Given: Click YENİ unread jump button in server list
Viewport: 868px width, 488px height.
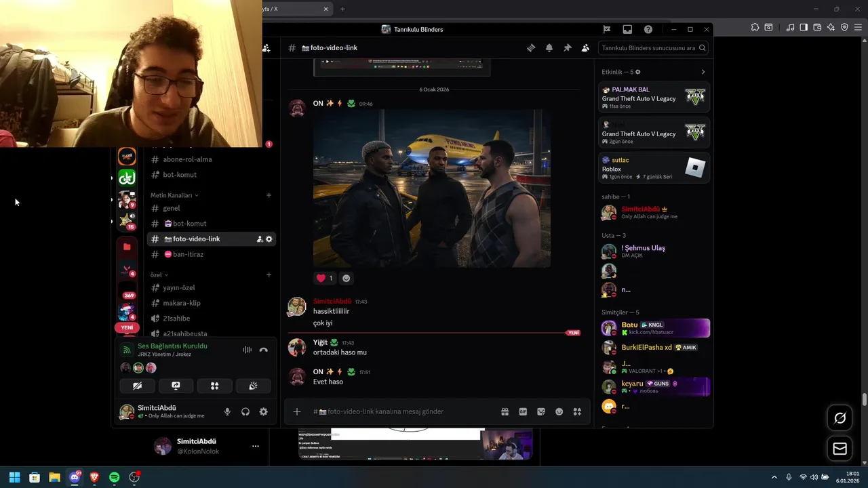Looking at the screenshot, I should tap(127, 327).
